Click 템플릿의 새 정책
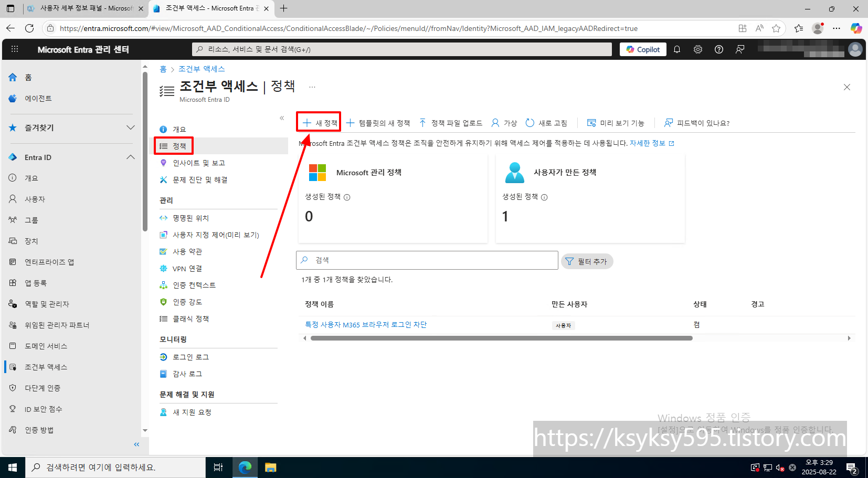868x478 pixels. coord(378,123)
